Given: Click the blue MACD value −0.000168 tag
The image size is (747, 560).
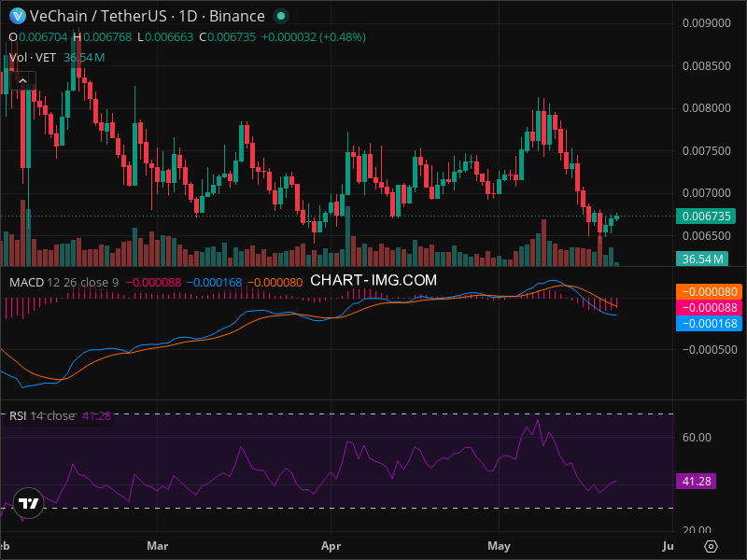Looking at the screenshot, I should tap(709, 324).
